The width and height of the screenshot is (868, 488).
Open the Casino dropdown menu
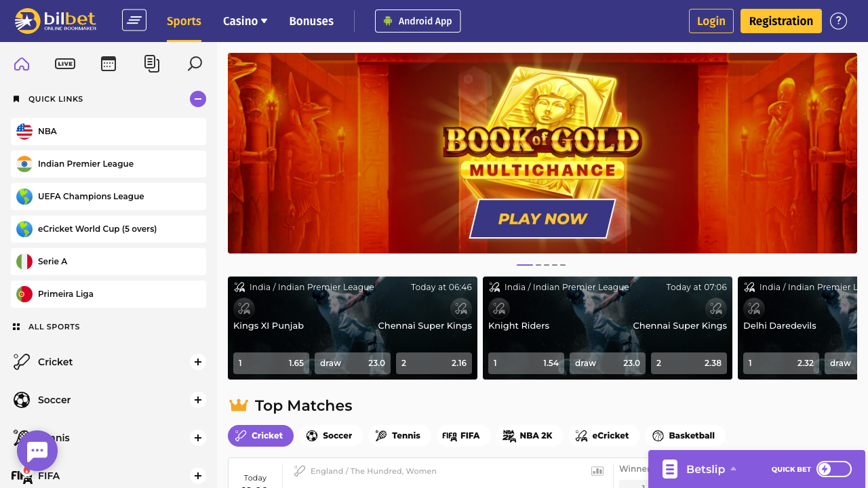245,21
